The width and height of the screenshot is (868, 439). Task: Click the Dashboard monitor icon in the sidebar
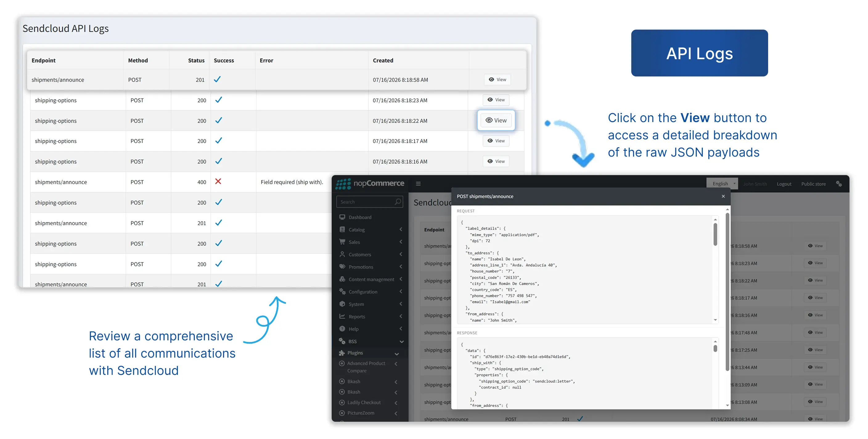342,217
